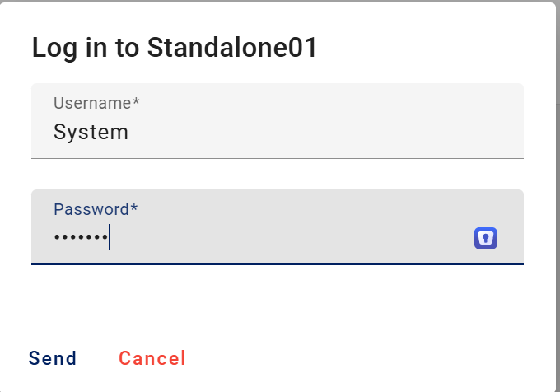Open the password autofill icon in Password field
The height and width of the screenshot is (392, 560).
[x=485, y=239]
